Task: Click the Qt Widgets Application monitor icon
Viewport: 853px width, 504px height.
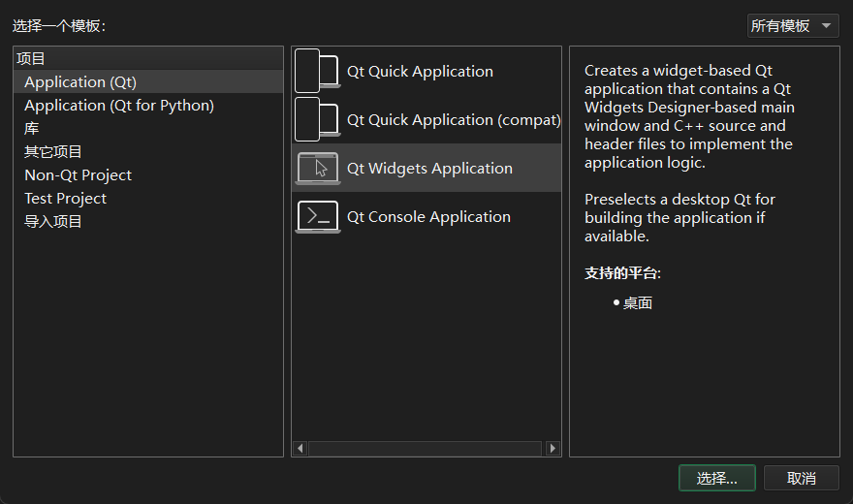Action: (318, 169)
